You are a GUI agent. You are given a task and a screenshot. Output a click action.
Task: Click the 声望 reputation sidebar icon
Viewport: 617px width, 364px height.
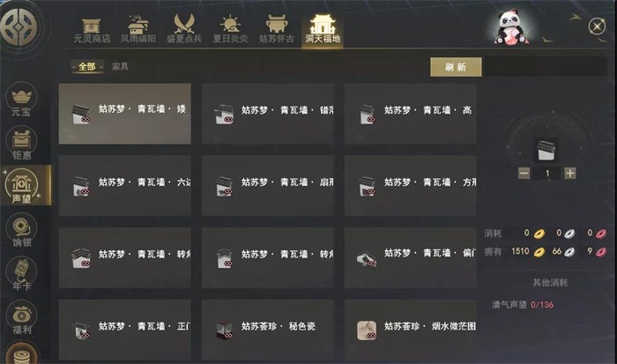pos(22,186)
